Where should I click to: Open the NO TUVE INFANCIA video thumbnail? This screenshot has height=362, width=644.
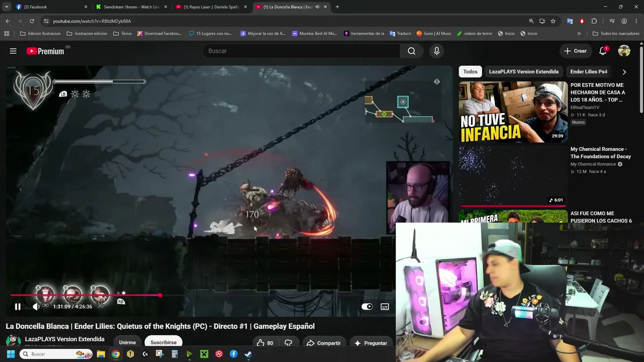coord(513,112)
